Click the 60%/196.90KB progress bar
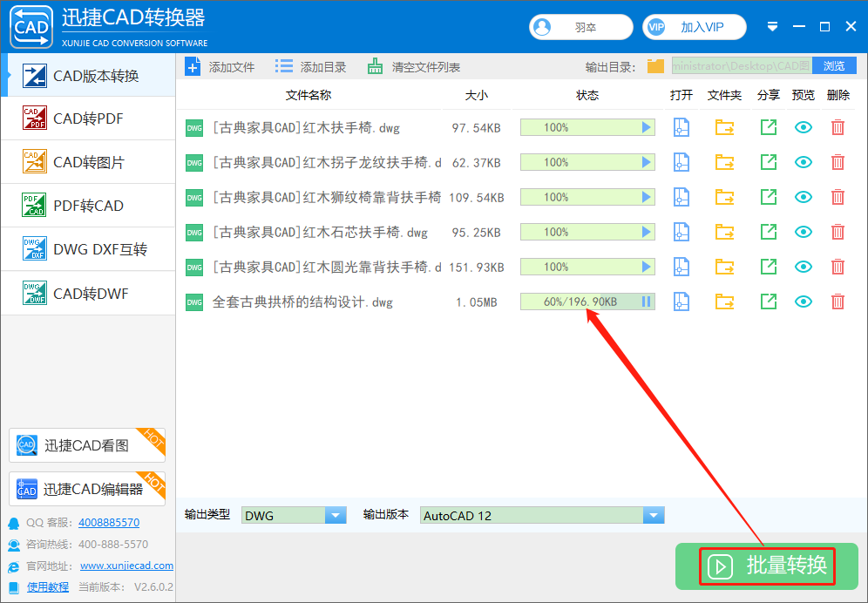The image size is (868, 603). 587,301
